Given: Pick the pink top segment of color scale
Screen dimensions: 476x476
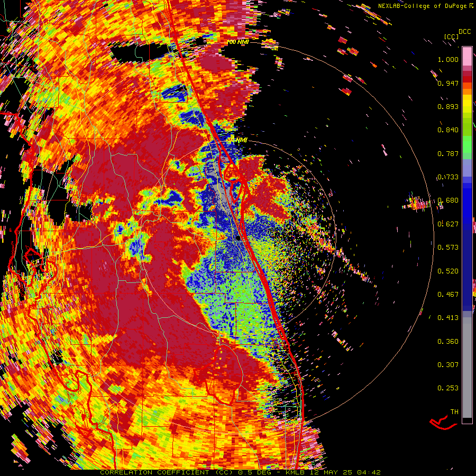Looking at the screenshot, I should 467,57.
